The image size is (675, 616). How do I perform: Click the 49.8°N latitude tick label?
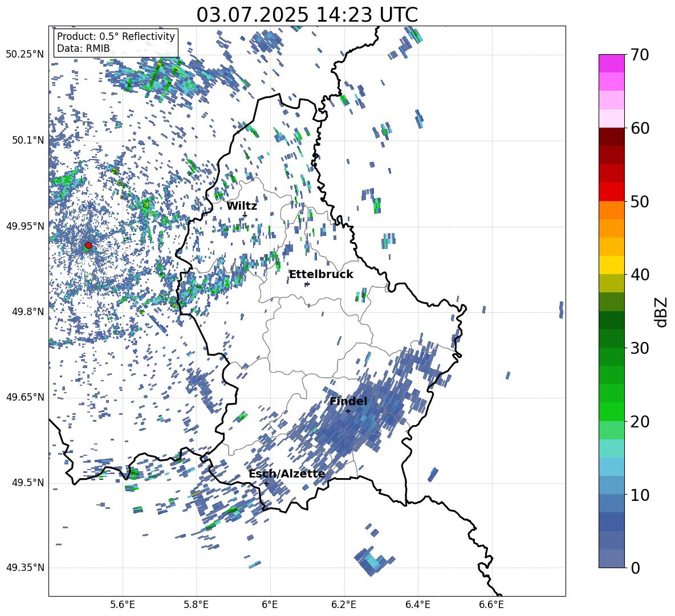28,312
